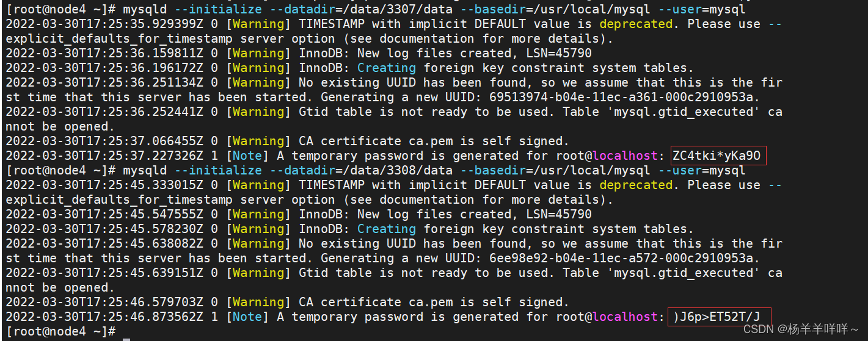
Task: Click 'mysql.gtid_executed' in the 17:25:45.639151Z line
Action: point(684,273)
